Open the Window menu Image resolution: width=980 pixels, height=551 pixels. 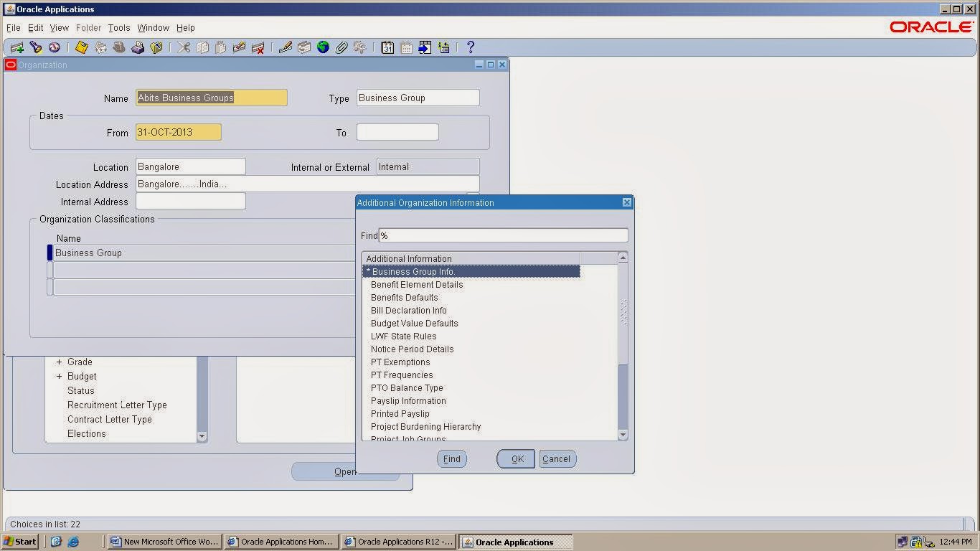click(154, 28)
